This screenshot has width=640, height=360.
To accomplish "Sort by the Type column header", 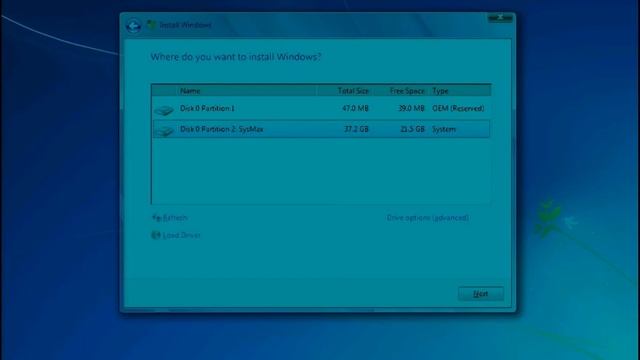I will 459,91.
